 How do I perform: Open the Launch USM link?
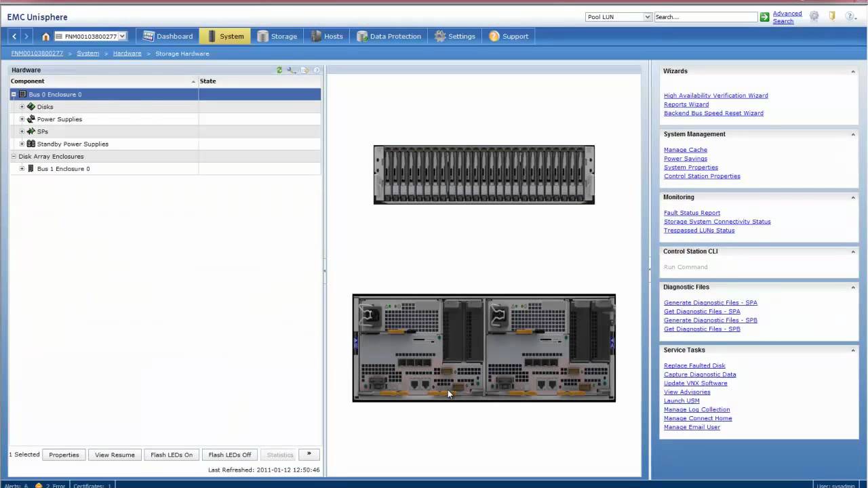tap(682, 401)
